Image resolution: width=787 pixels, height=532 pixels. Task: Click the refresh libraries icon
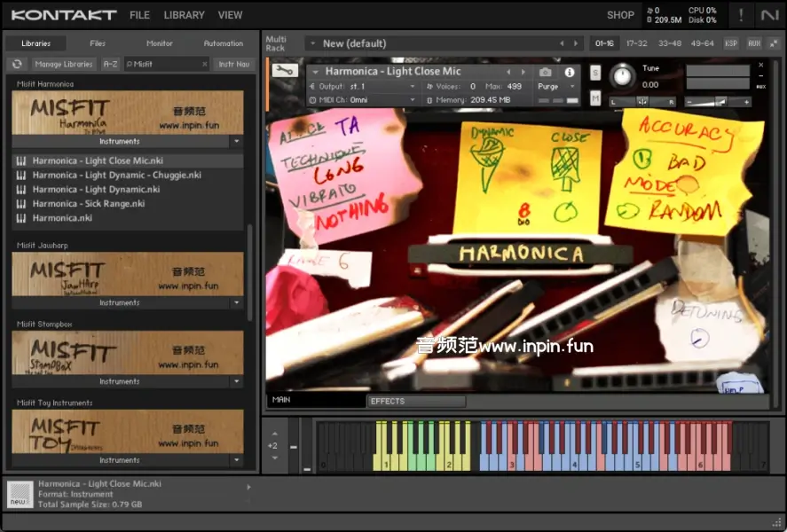pos(16,64)
